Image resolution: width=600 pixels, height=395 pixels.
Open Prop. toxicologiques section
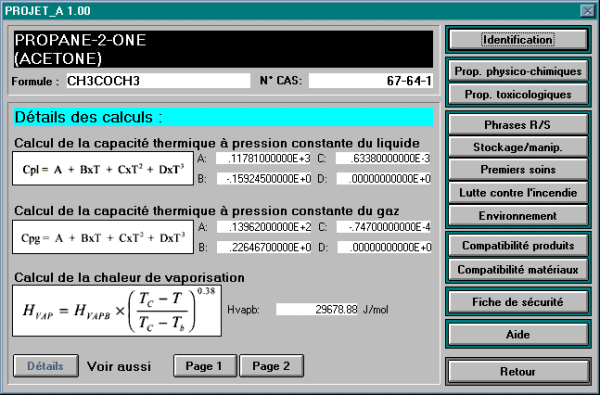coord(518,94)
